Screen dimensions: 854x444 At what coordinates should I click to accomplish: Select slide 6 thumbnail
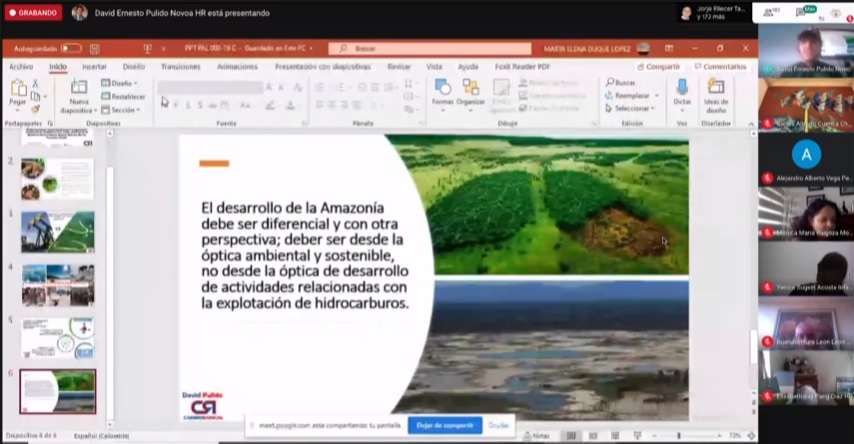(58, 392)
